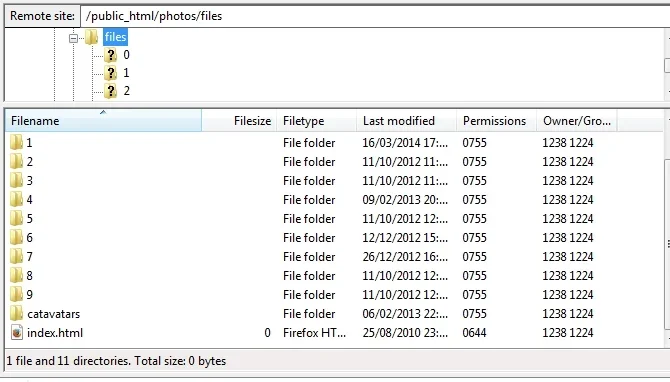The width and height of the screenshot is (670, 382).
Task: Click the folder icon for directory 7
Action: tap(16, 256)
